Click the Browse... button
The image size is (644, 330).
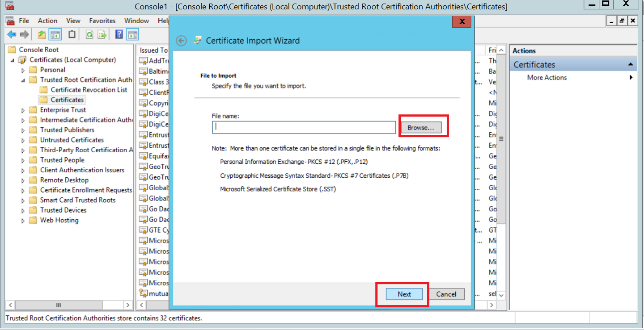coord(420,128)
